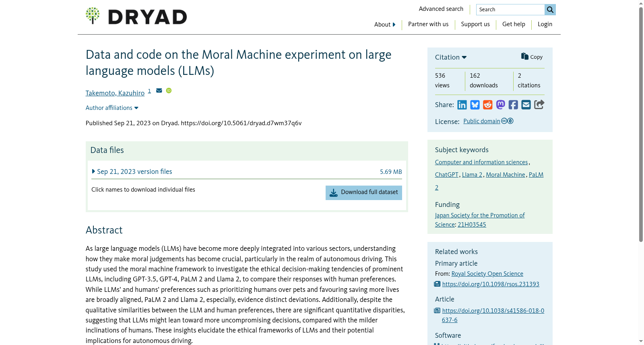Screen dimensions: 644x345
Task: Open the author's ORCID profile icon
Action: click(x=169, y=91)
